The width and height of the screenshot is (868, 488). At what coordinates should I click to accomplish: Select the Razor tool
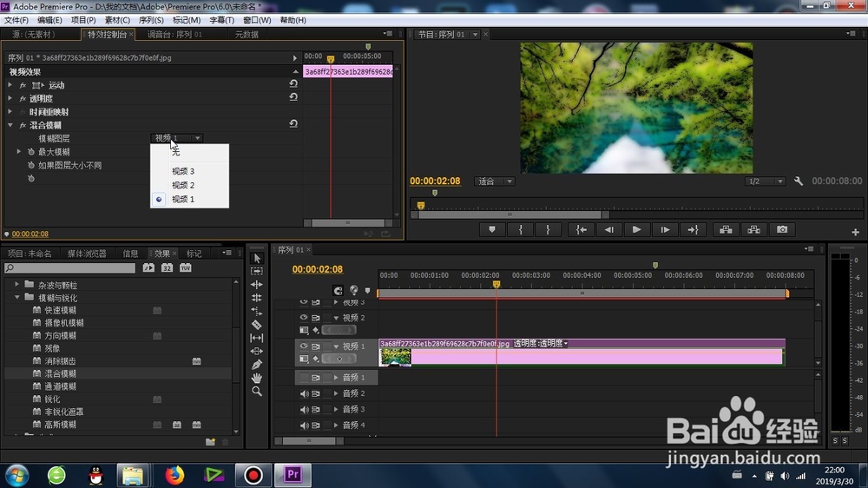(257, 325)
